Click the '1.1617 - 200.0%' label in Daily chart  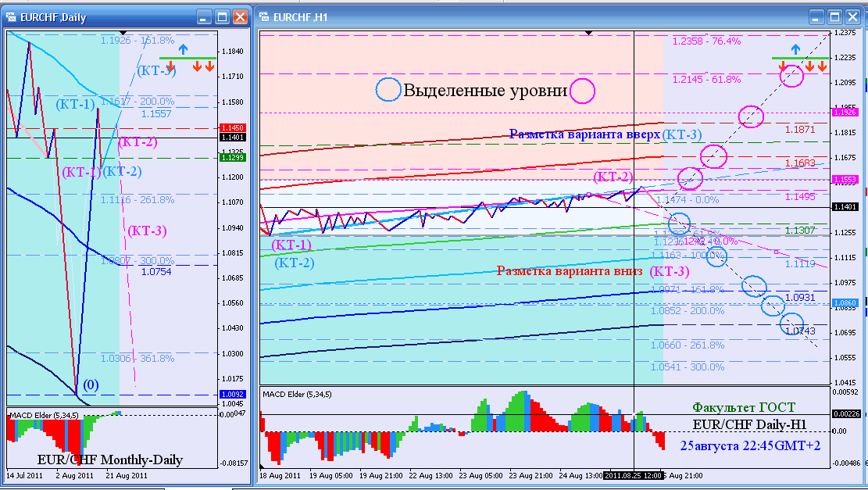click(138, 102)
